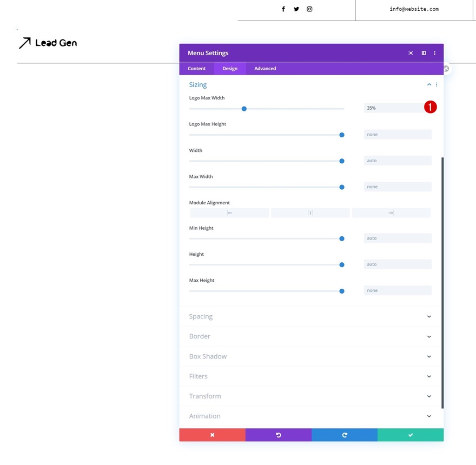The image size is (476, 465).
Task: Open the Menu Settings three-dot options
Action: click(x=434, y=53)
